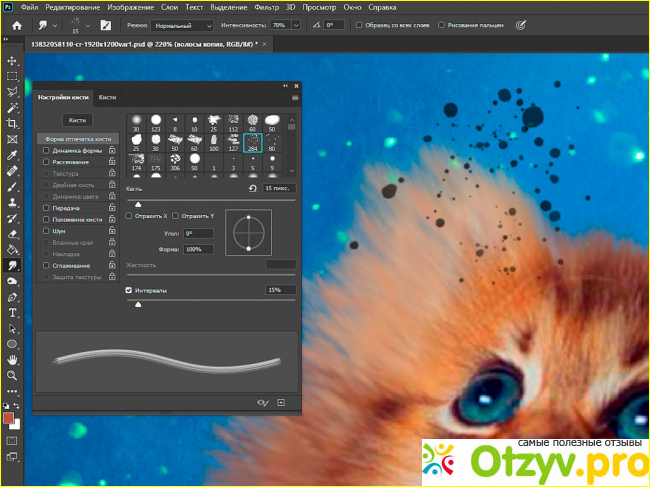This screenshot has width=650, height=487.
Task: Select the Crop tool
Action: (x=12, y=123)
